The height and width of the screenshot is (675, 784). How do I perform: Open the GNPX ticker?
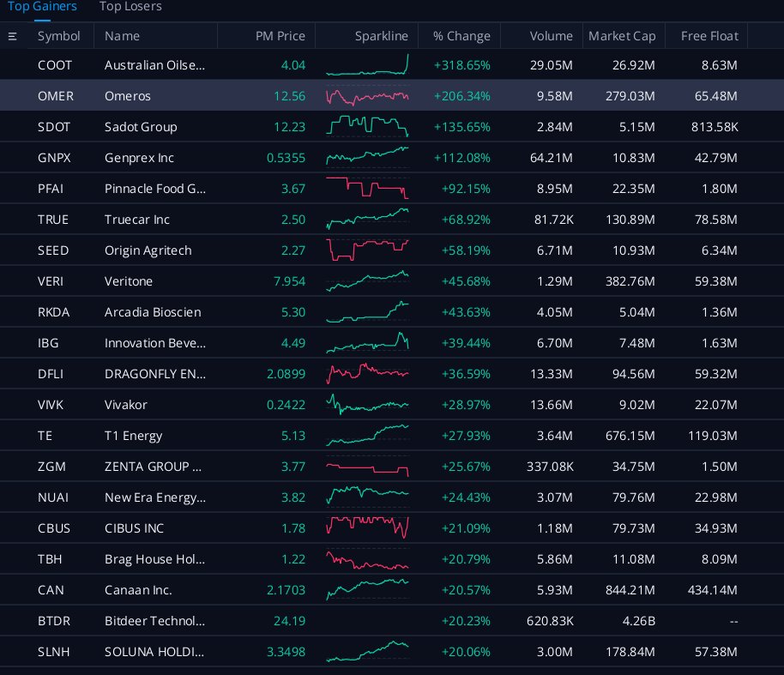click(54, 158)
